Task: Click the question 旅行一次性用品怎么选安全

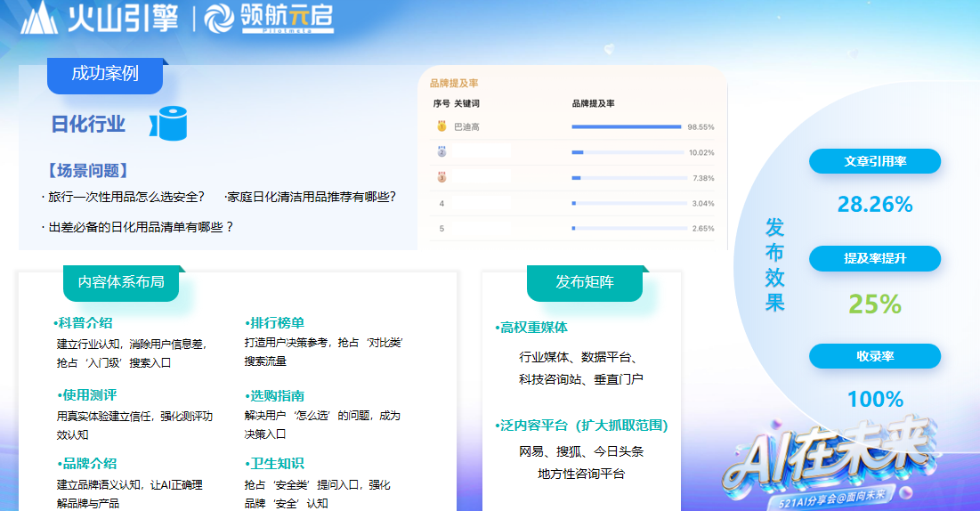Action: click(126, 197)
